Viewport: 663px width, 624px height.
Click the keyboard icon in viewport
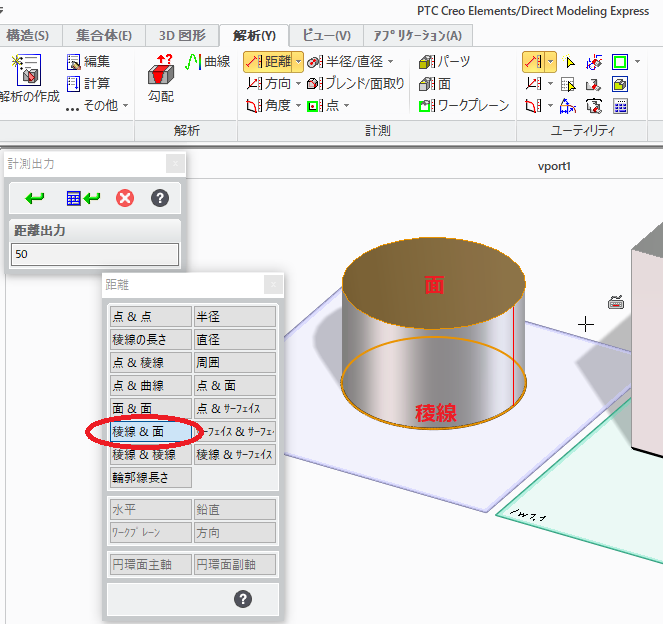(x=616, y=303)
